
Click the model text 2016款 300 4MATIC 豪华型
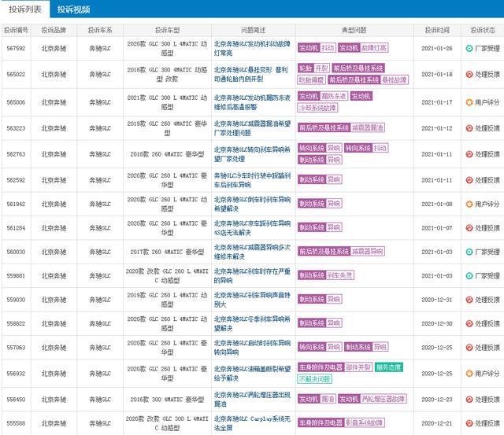point(167,400)
